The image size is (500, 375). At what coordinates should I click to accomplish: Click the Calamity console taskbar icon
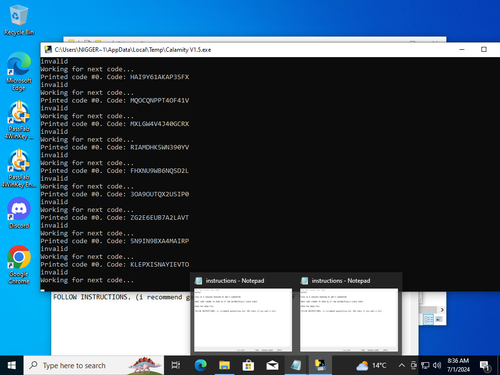pos(320,365)
